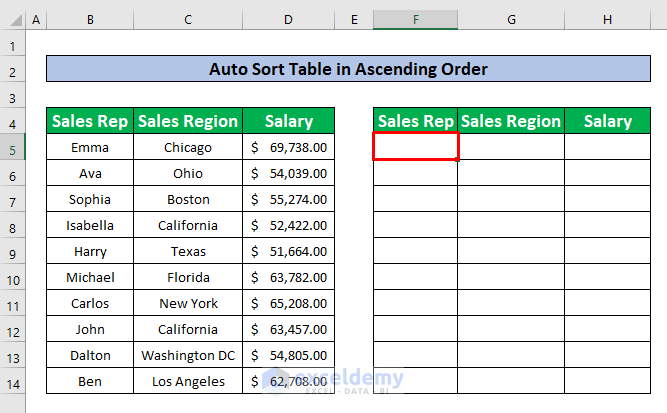Click the 'Isabella' cell

[x=90, y=225]
